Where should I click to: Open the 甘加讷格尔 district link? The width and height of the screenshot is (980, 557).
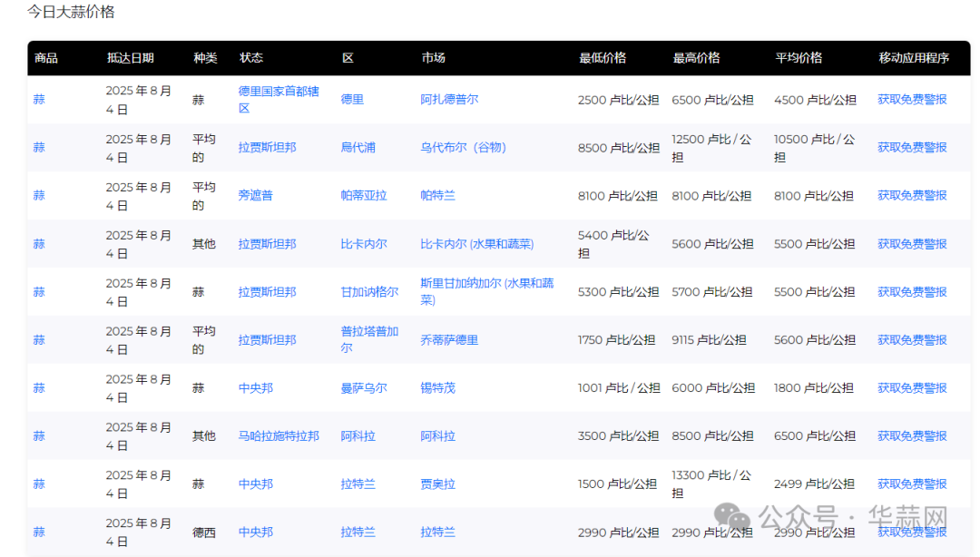[x=368, y=292]
